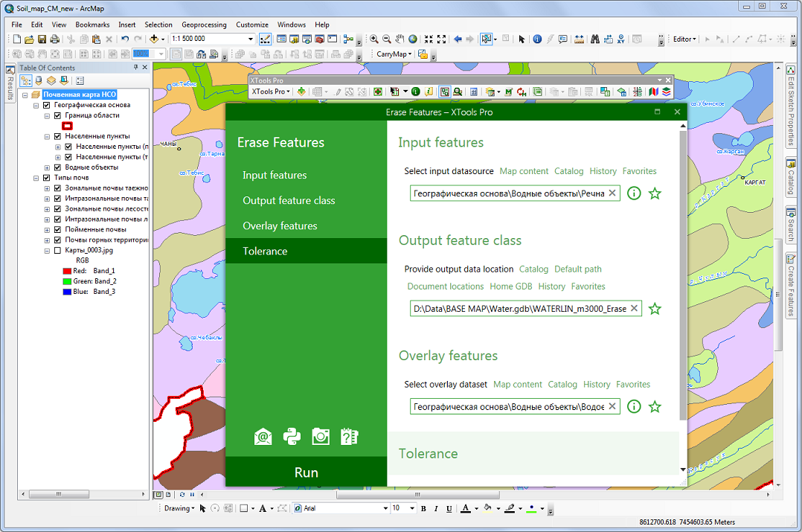Open the Bookmarks menu
This screenshot has height=532, width=802.
[92, 25]
